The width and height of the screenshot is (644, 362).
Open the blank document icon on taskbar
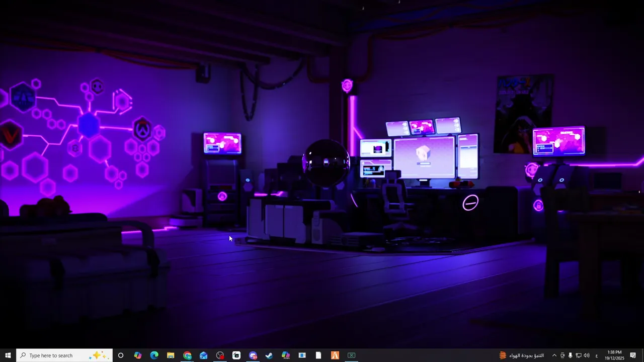[318, 355]
